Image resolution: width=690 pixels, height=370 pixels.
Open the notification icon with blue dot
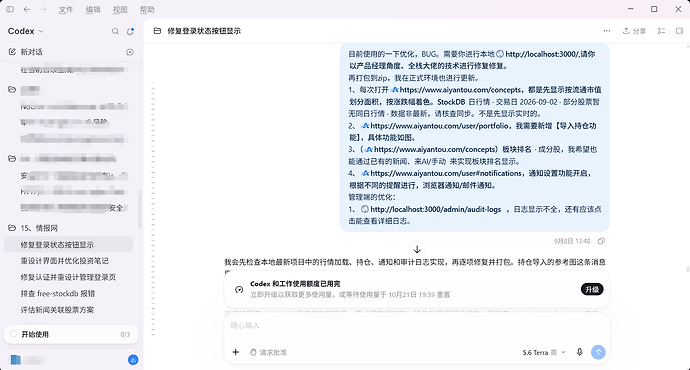click(130, 31)
